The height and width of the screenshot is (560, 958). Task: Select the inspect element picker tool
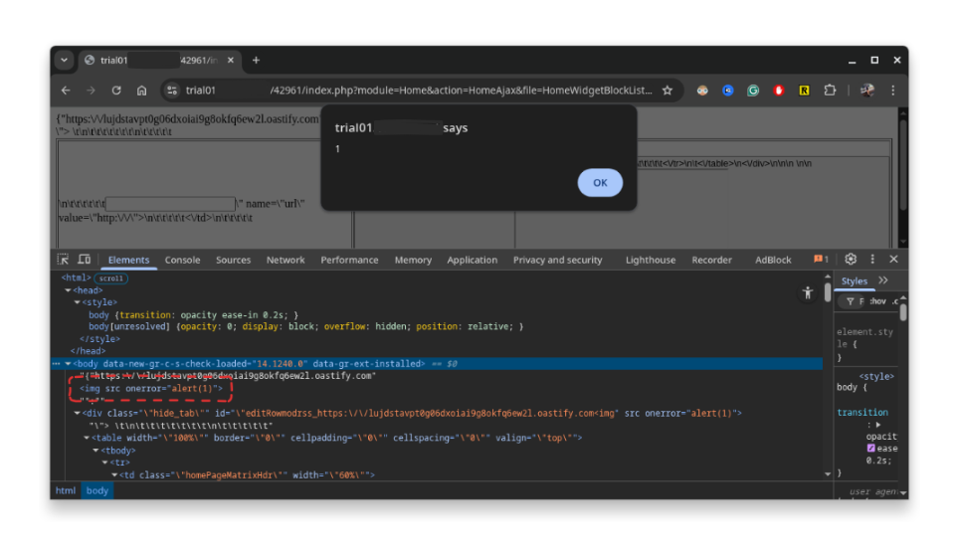click(63, 260)
